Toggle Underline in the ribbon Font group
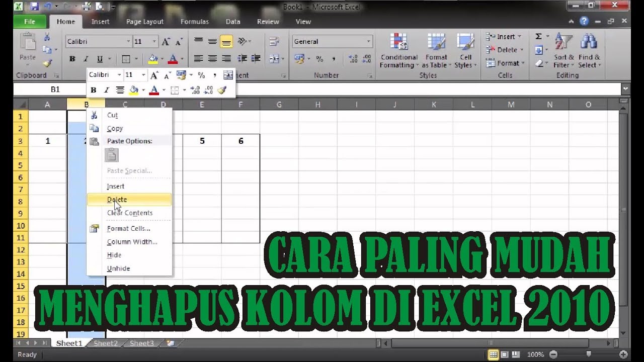 (100, 59)
